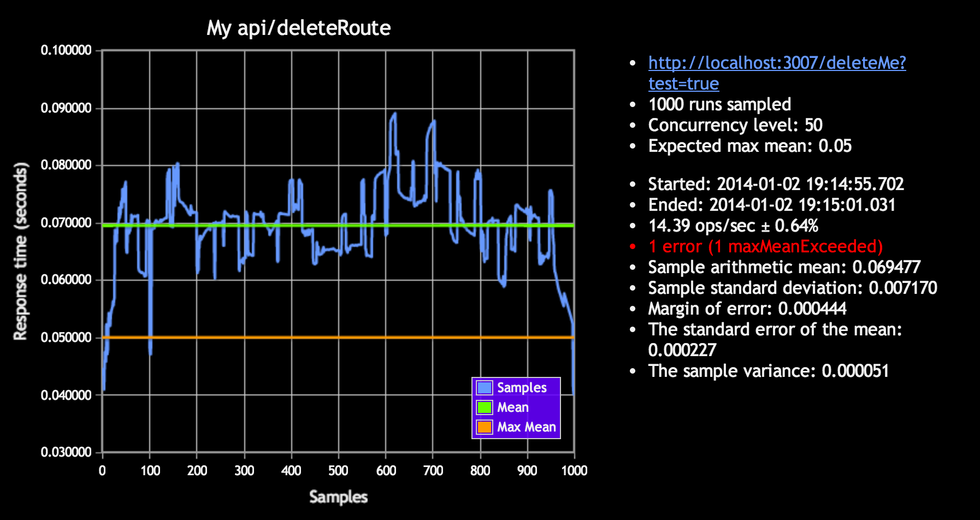Image resolution: width=980 pixels, height=520 pixels.
Task: Click the x-axis tick label 900
Action: (x=527, y=470)
